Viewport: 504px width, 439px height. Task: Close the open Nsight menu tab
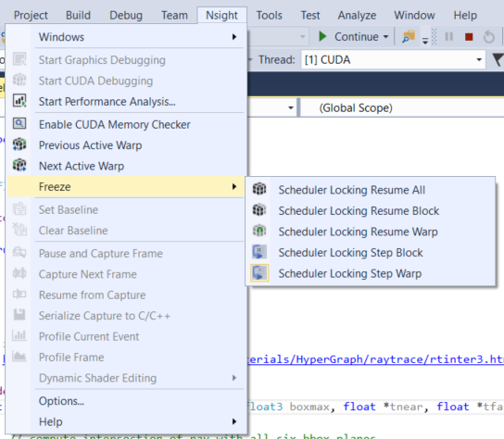click(221, 15)
